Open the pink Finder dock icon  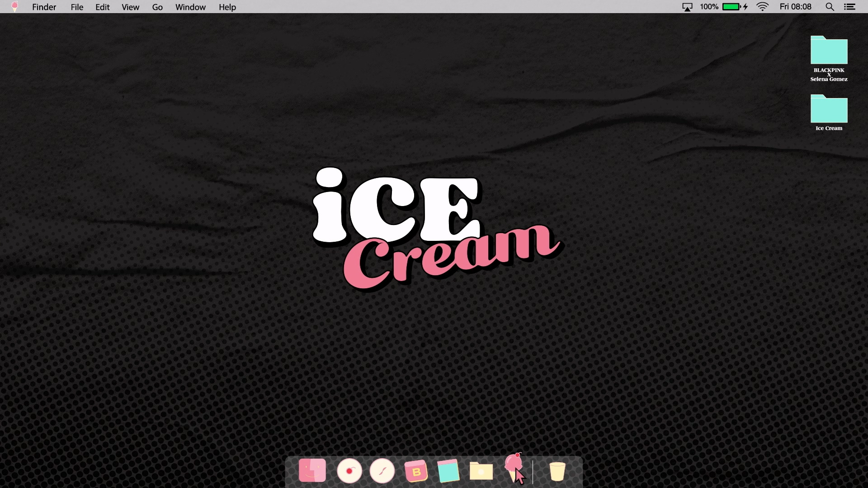pyautogui.click(x=312, y=471)
